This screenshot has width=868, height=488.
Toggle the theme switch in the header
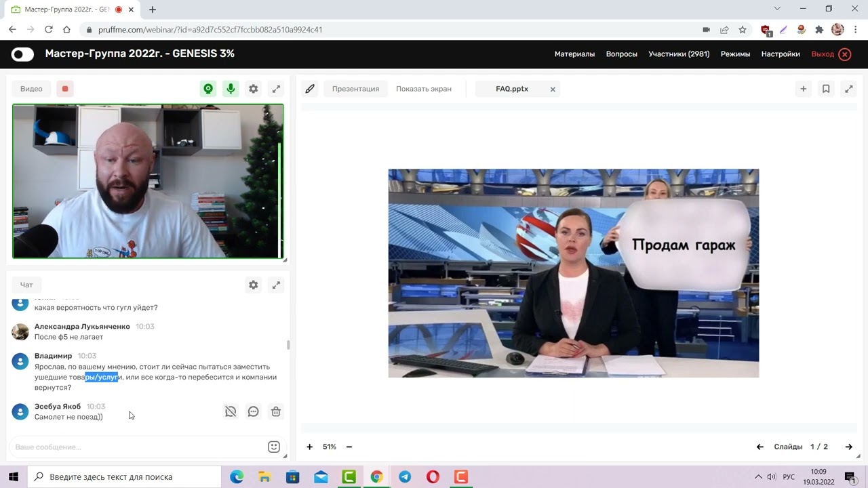[22, 54]
